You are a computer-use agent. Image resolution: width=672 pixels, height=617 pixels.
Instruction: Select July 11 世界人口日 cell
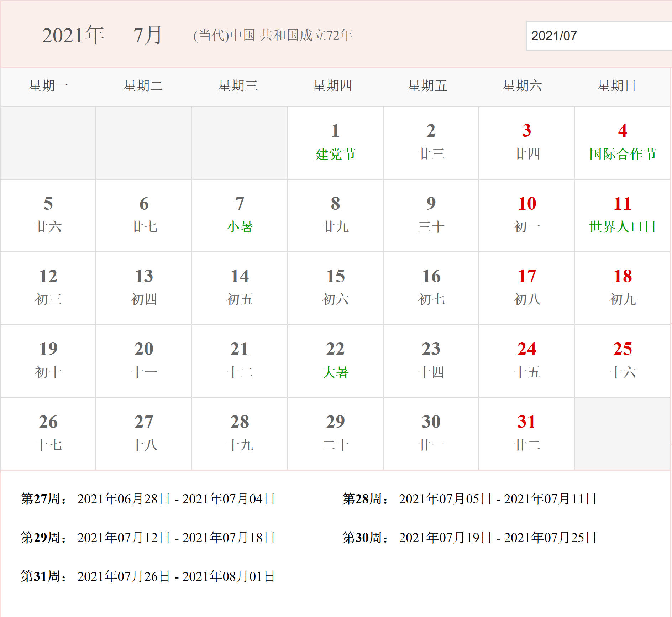[x=623, y=216]
